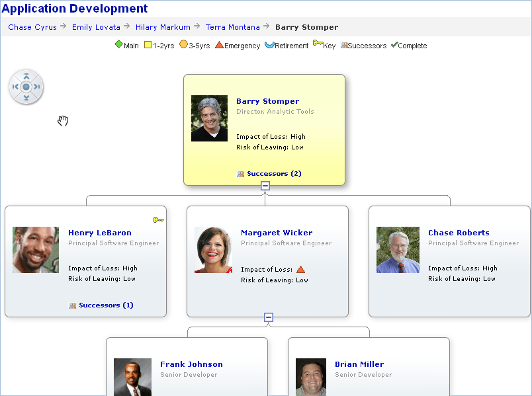Collapse Barry Stomper's subordinates with the minus box
This screenshot has height=396, width=532.
[265, 186]
